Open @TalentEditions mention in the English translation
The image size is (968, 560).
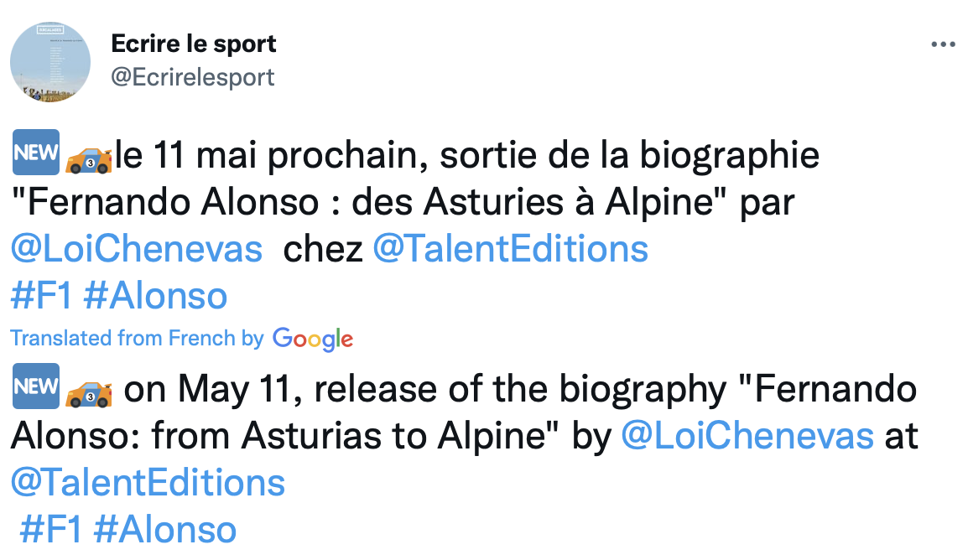[148, 484]
